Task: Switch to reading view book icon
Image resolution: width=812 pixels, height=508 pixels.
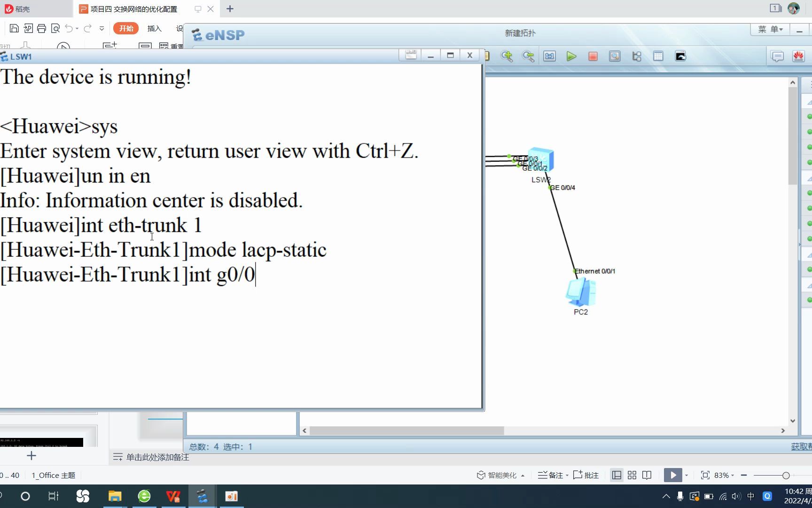Action: click(647, 475)
